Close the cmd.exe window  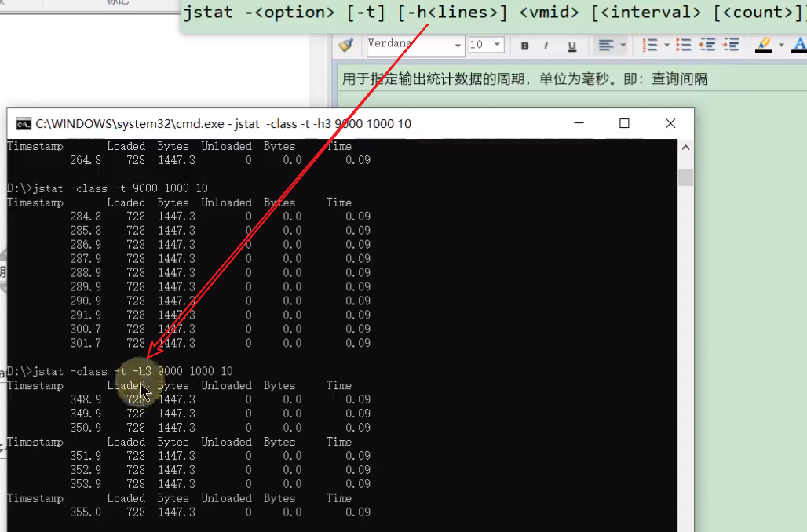coord(670,123)
